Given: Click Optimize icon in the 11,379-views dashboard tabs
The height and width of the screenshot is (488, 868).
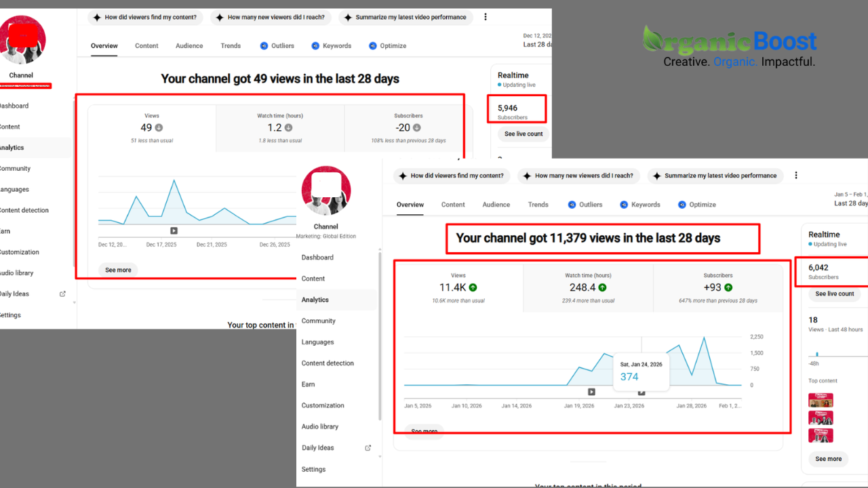Looking at the screenshot, I should click(x=682, y=205).
